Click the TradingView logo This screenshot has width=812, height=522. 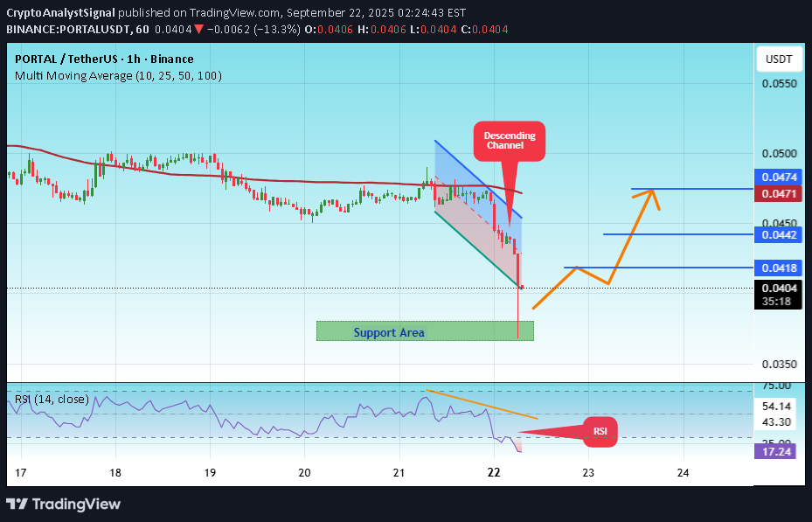point(63,504)
